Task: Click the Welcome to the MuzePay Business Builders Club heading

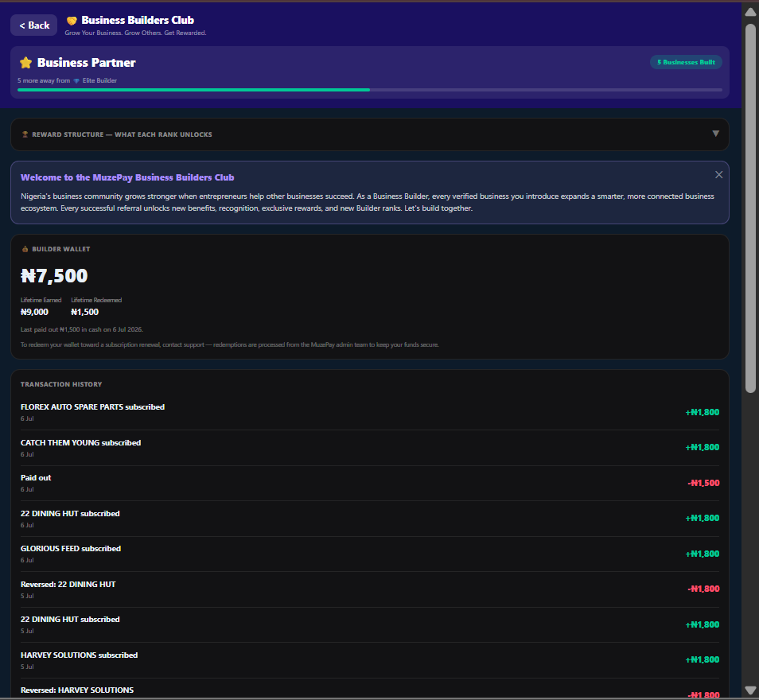Action: point(127,177)
